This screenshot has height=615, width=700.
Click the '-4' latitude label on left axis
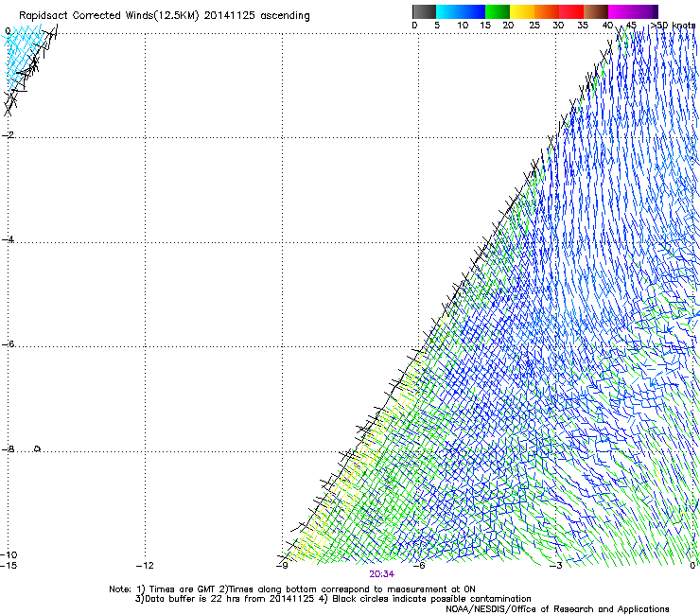(x=8, y=239)
